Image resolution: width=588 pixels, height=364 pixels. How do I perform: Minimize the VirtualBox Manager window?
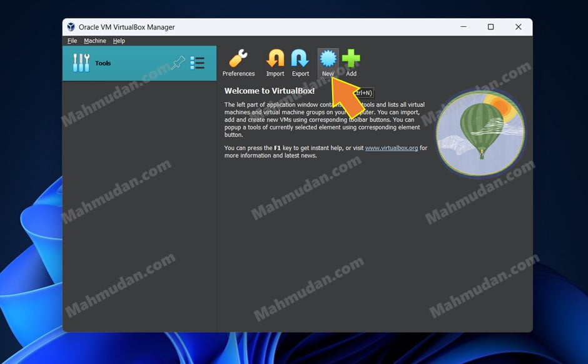click(x=464, y=27)
